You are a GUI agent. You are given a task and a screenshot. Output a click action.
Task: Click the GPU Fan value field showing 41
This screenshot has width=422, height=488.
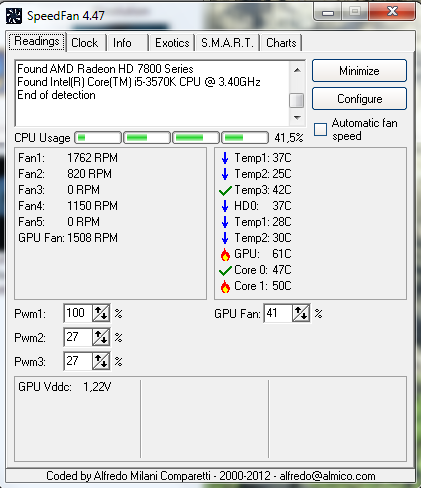[x=278, y=313]
